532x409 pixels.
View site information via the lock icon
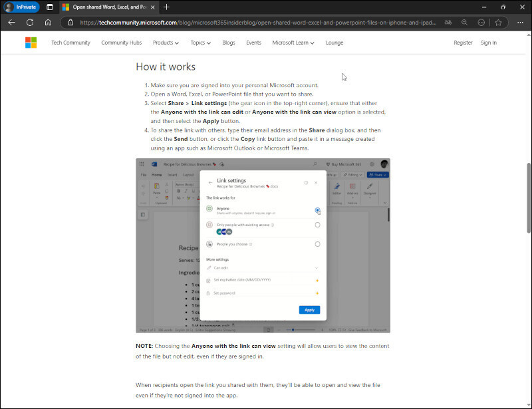(70, 23)
